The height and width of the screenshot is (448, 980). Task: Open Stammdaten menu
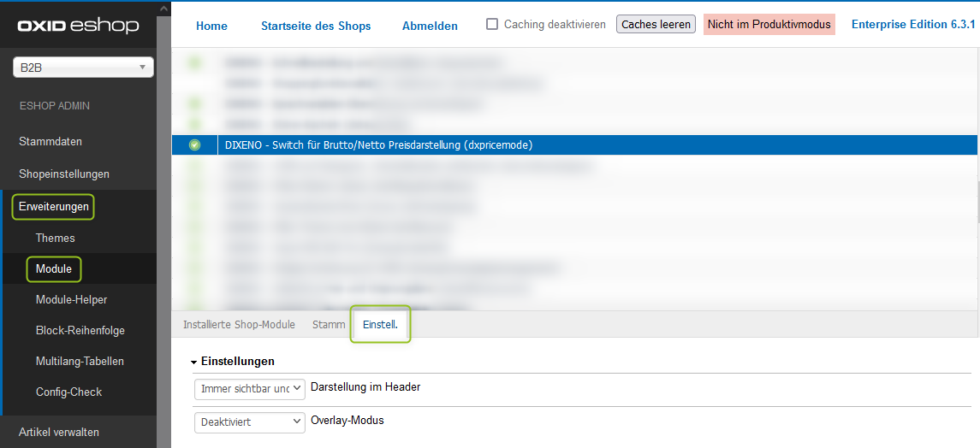[50, 142]
